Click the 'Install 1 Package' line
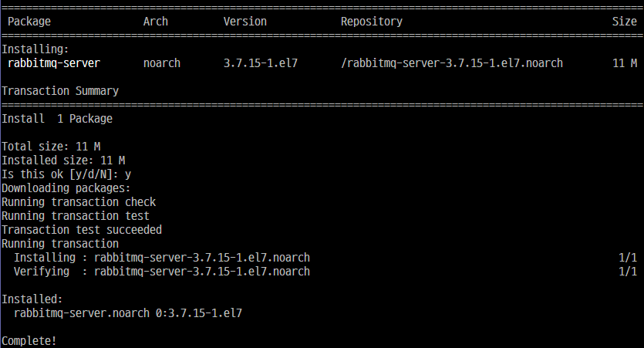This screenshot has height=348, width=644. tap(57, 119)
